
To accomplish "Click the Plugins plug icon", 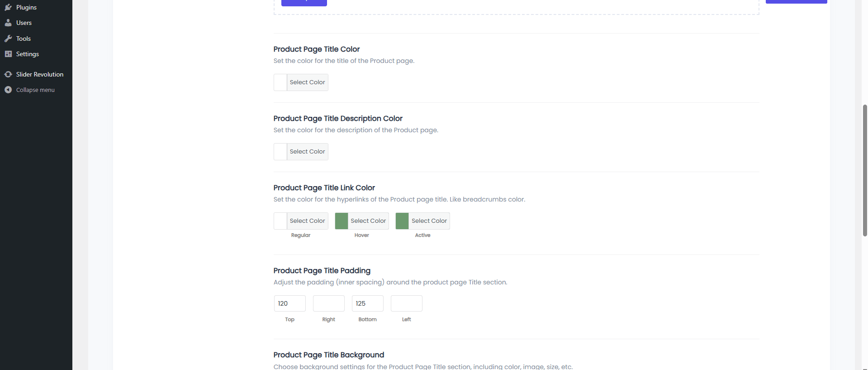I will (x=8, y=7).
